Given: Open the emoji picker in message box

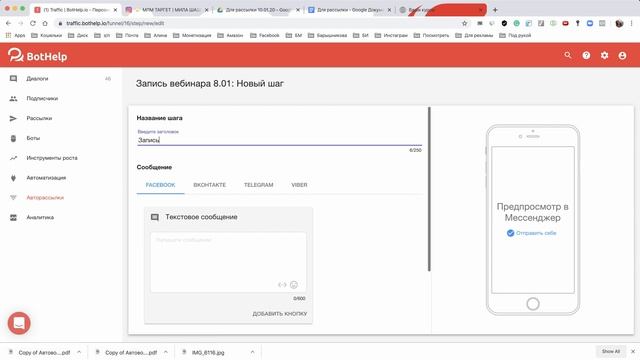Looking at the screenshot, I should [x=293, y=284].
